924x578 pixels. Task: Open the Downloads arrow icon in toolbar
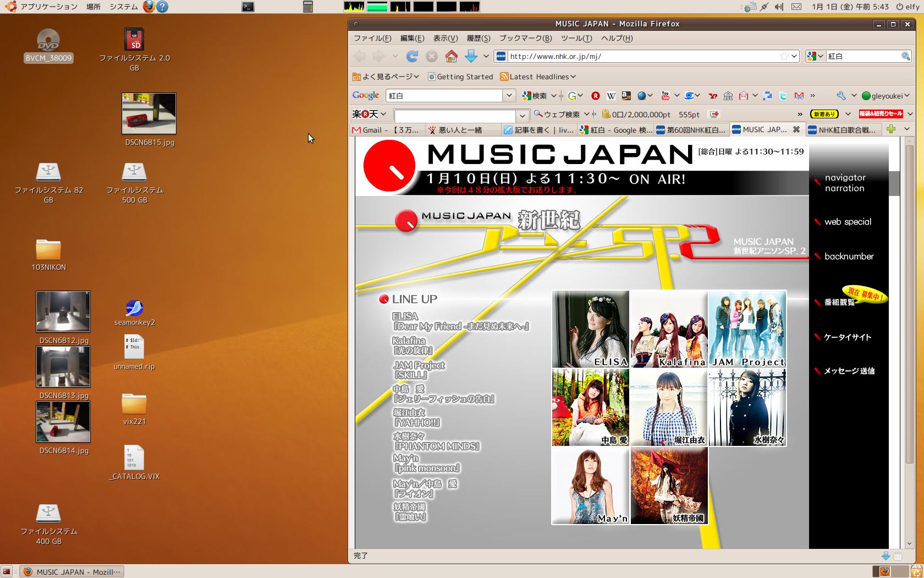(x=471, y=56)
